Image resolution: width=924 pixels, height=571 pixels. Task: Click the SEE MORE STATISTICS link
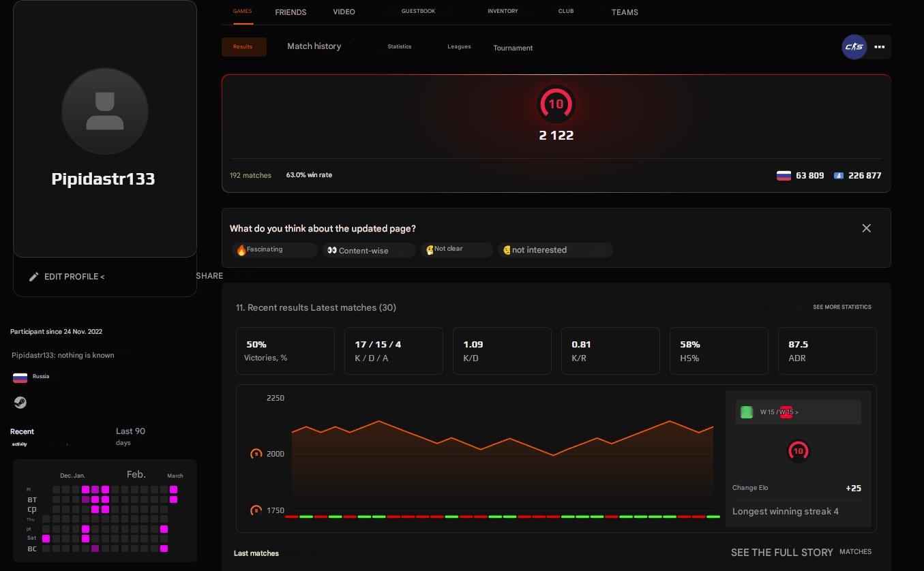841,307
